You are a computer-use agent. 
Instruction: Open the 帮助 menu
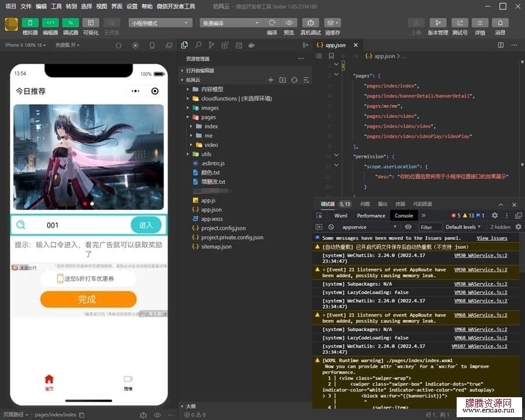[x=147, y=6]
